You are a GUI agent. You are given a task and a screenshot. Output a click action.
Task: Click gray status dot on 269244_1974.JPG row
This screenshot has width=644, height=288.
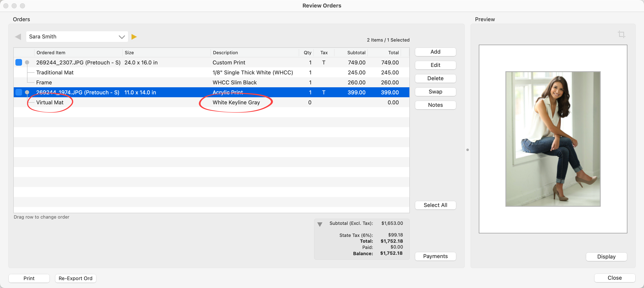click(x=27, y=92)
